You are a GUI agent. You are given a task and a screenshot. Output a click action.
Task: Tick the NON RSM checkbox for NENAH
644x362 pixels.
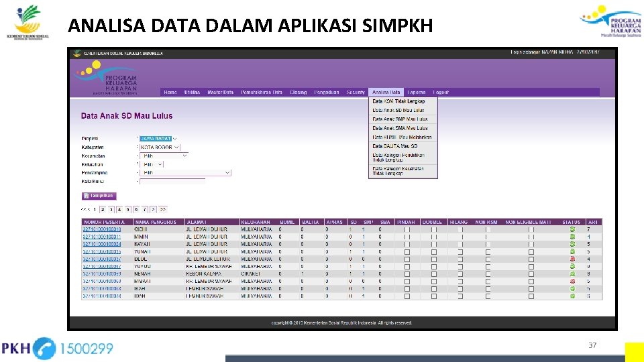click(x=488, y=274)
